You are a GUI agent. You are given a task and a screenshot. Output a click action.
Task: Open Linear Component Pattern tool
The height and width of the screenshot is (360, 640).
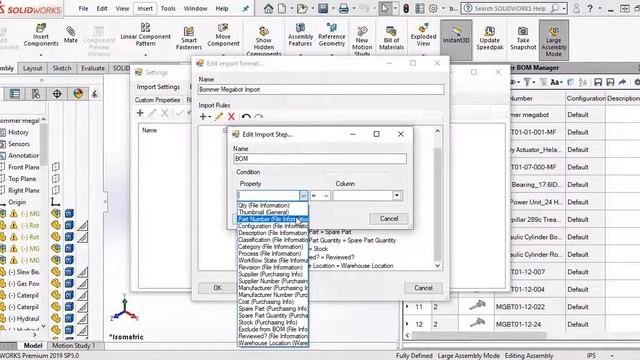coord(145,34)
